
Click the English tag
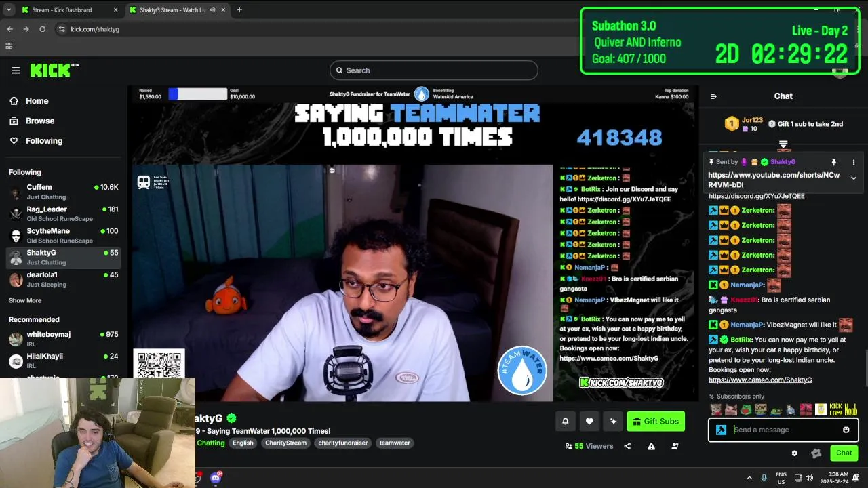point(243,443)
